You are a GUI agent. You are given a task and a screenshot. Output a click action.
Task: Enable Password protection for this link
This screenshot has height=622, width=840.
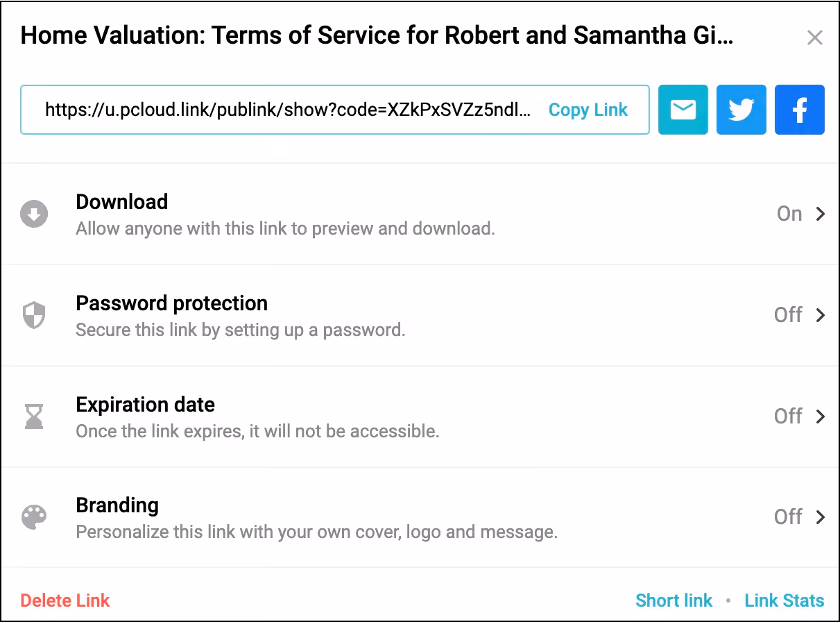[x=801, y=315]
